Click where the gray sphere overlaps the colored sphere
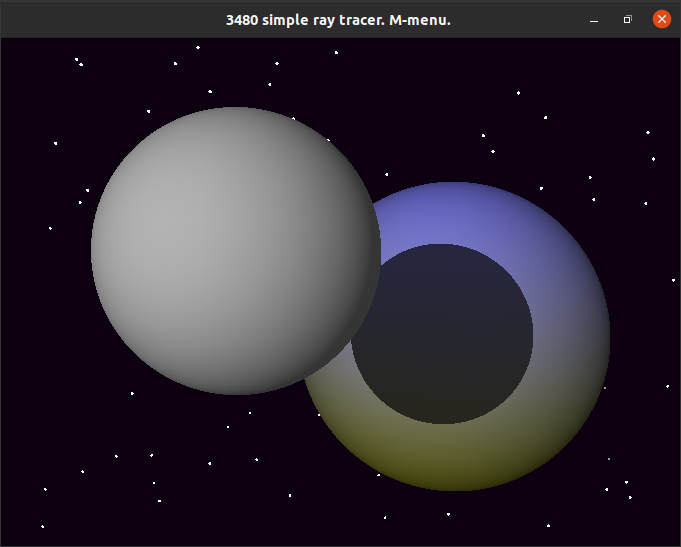The height and width of the screenshot is (547, 681). click(x=362, y=300)
